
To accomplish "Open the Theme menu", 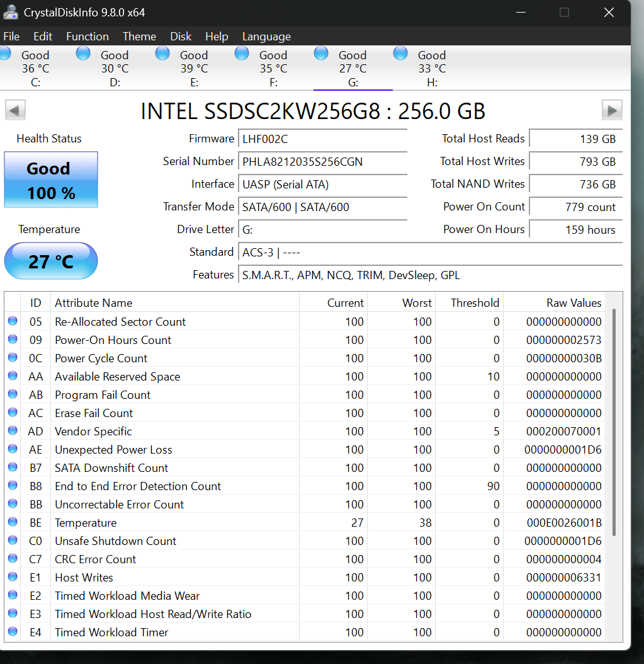I will pos(139,37).
